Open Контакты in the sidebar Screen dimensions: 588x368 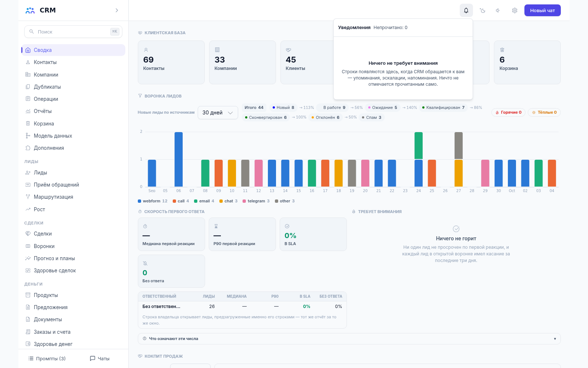click(x=73, y=62)
